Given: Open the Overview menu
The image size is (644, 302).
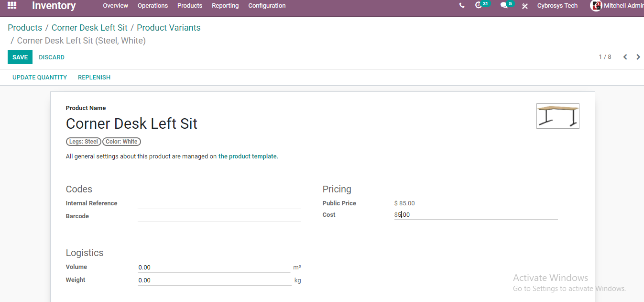Looking at the screenshot, I should click(x=115, y=6).
